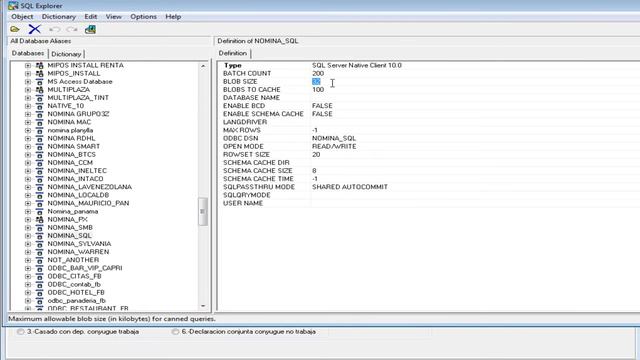640x360 pixels.
Task: Click database icon next to NOMINA_PX
Action: tap(39, 220)
